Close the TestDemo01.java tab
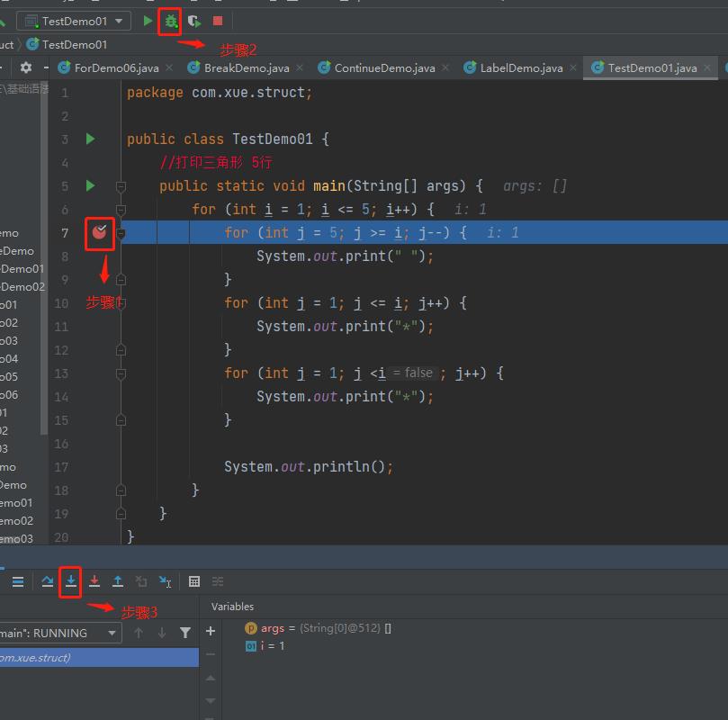The height and width of the screenshot is (720, 728). 707,67
